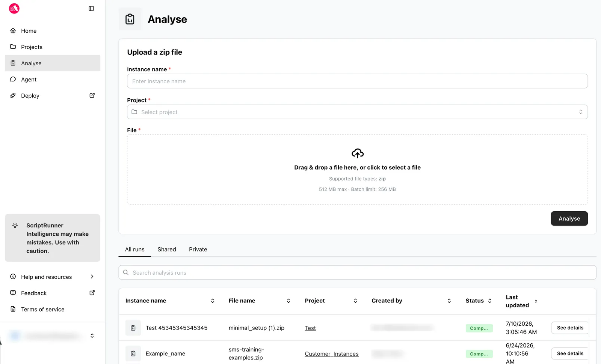Click the Deploy rocket icon
Viewport: 601px width, 364px height.
point(13,95)
